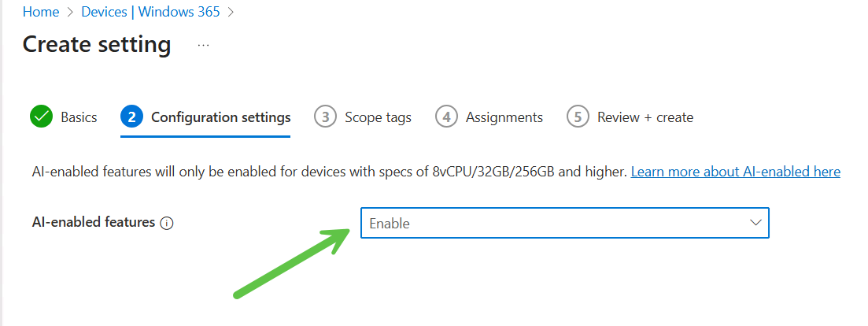The width and height of the screenshot is (868, 326).
Task: Click the AI-enabled features field label
Action: coord(93,222)
